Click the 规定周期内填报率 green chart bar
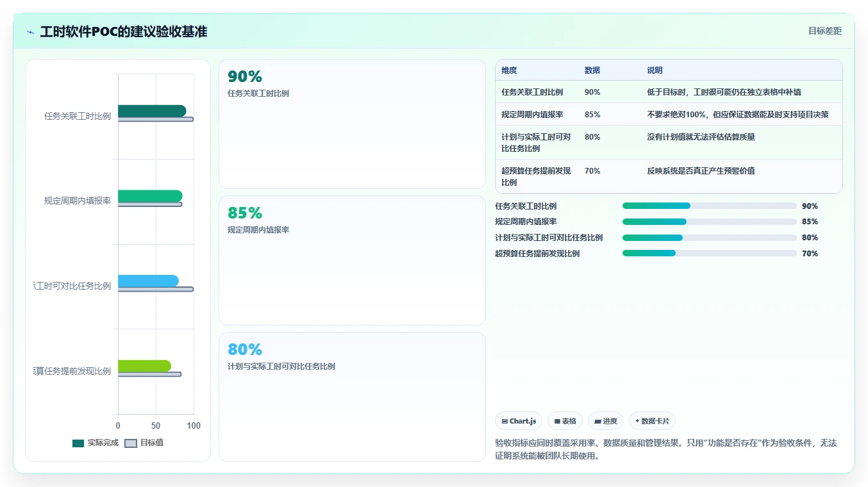The width and height of the screenshot is (868, 487). [150, 196]
